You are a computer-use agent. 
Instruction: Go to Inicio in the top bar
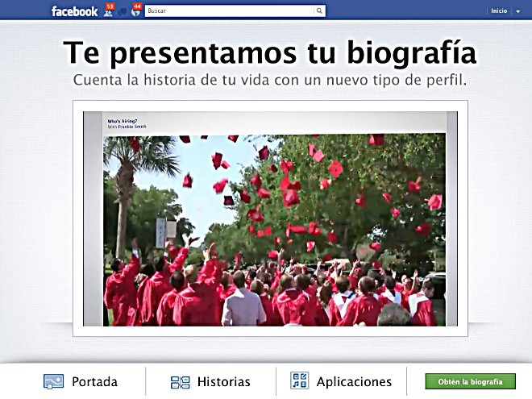(499, 10)
